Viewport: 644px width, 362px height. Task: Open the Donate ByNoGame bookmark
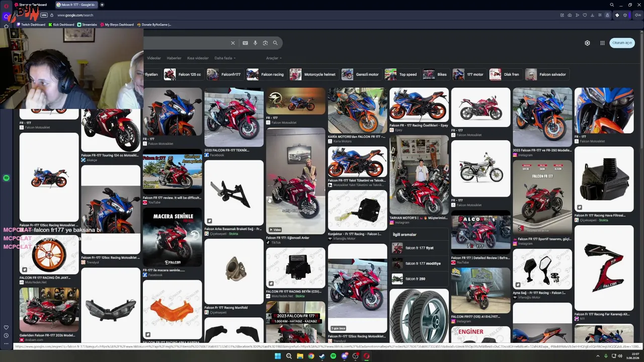tap(154, 25)
